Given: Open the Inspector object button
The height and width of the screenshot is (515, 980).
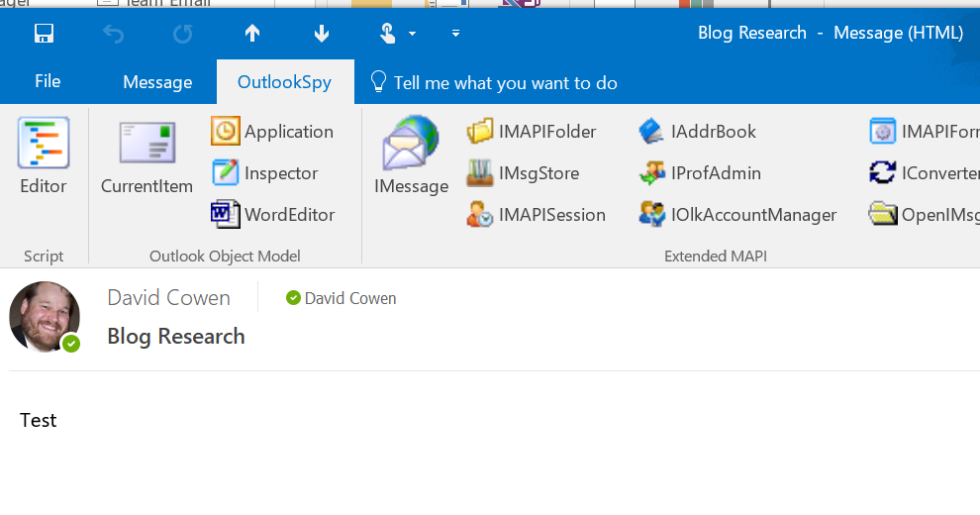Looking at the screenshot, I should (265, 173).
